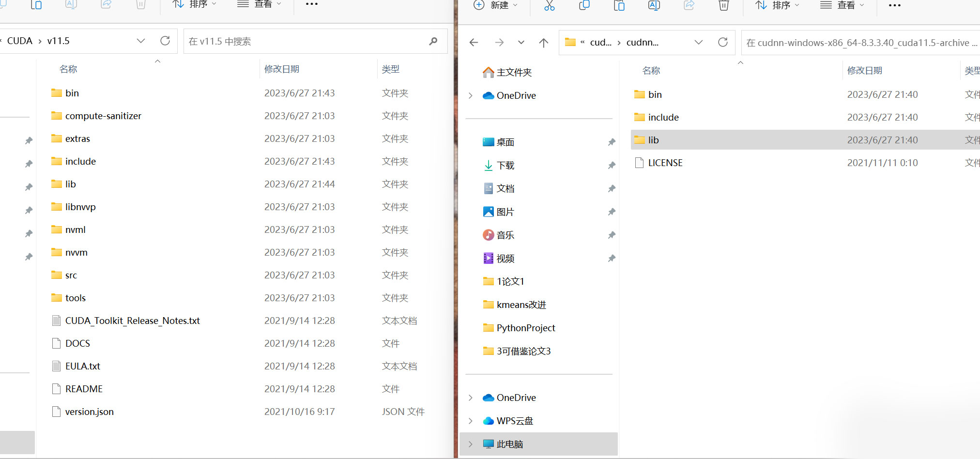Click the Delete trash icon in cudnn window
Screen dimensions: 980x459
[x=723, y=5]
